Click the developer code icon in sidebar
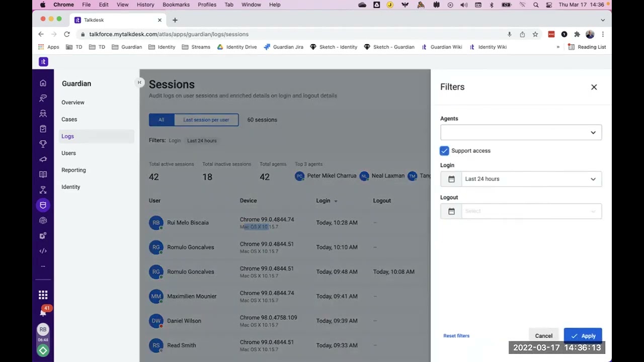 43,251
